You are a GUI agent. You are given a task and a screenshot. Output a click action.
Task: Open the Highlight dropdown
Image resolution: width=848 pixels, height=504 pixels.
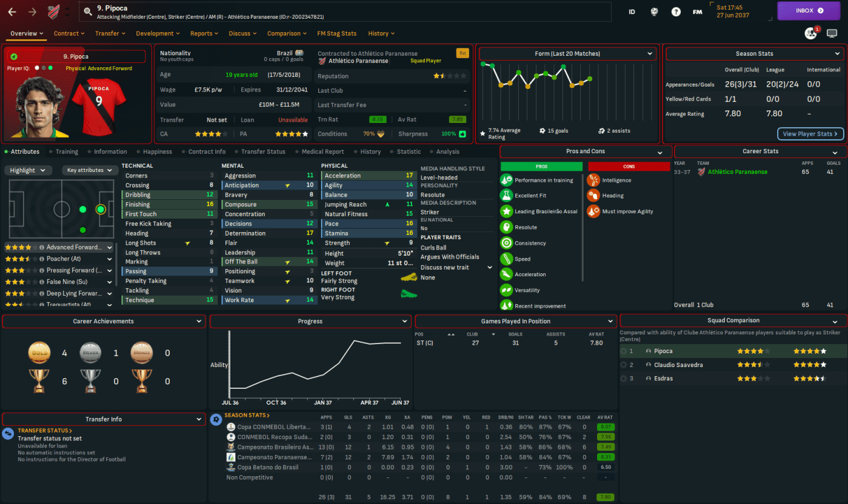27,170
